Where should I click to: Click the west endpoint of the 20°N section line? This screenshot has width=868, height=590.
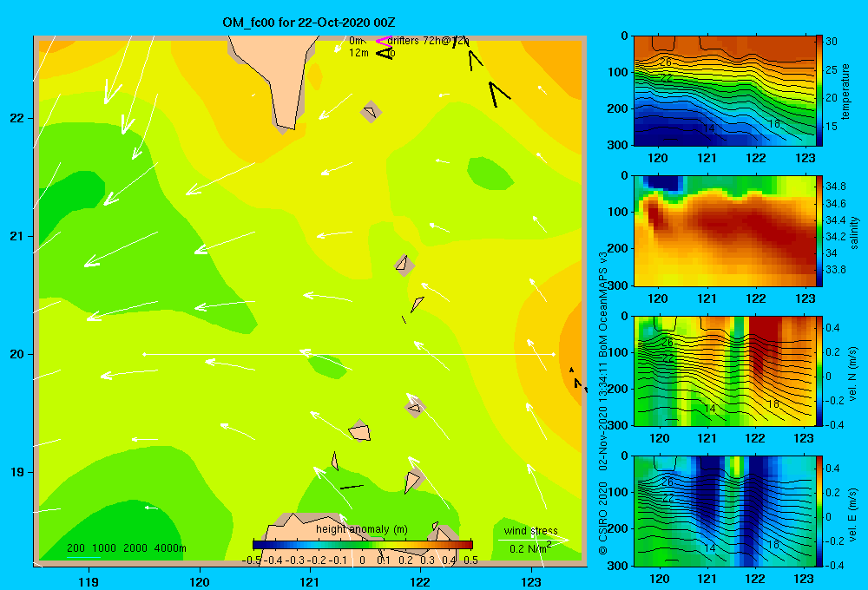coord(144,354)
